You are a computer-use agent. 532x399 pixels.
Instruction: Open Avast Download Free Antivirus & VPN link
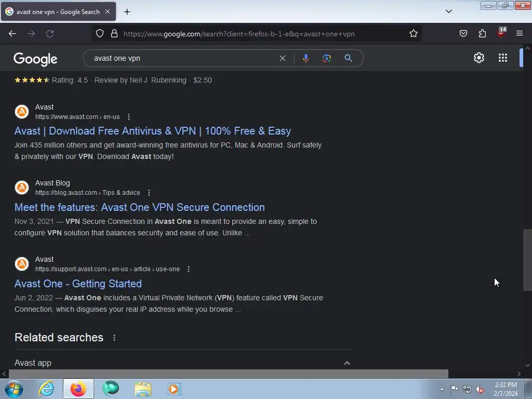pos(153,131)
